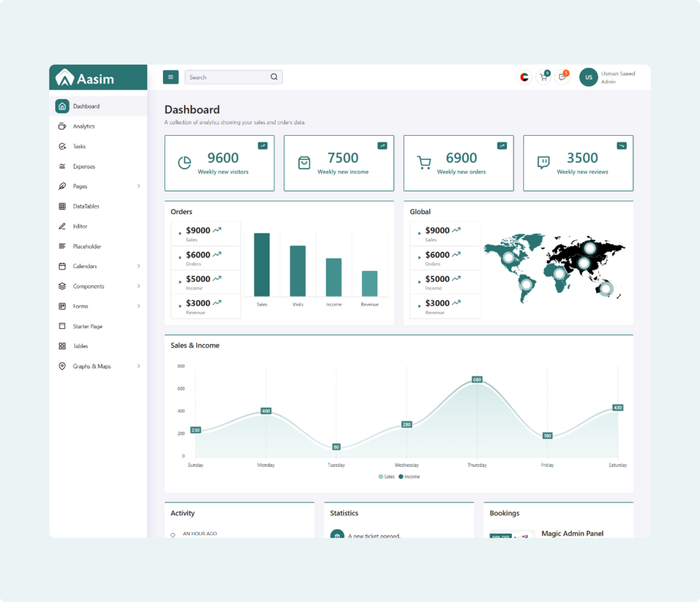Viewport: 700px width, 602px height.
Task: Click the magnifier icon in the search box
Action: (274, 77)
